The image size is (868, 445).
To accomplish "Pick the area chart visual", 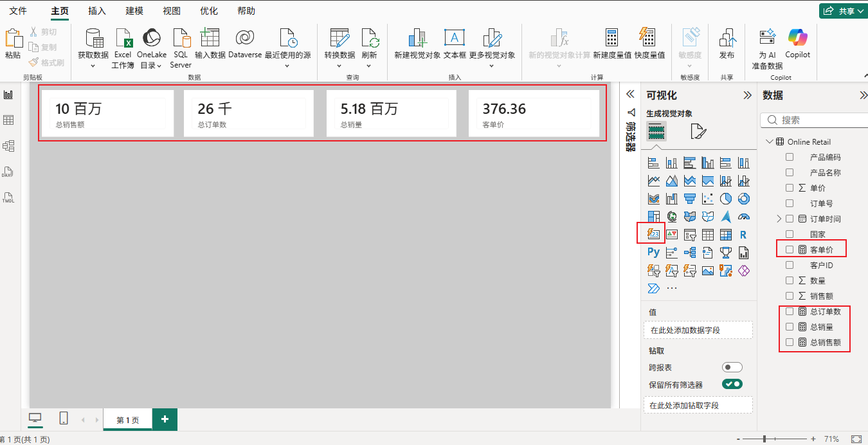I will (x=672, y=181).
